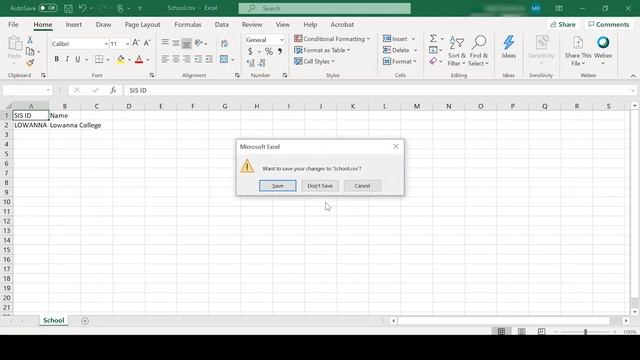
Task: Click the Search box in title bar
Action: pyautogui.click(x=324, y=8)
